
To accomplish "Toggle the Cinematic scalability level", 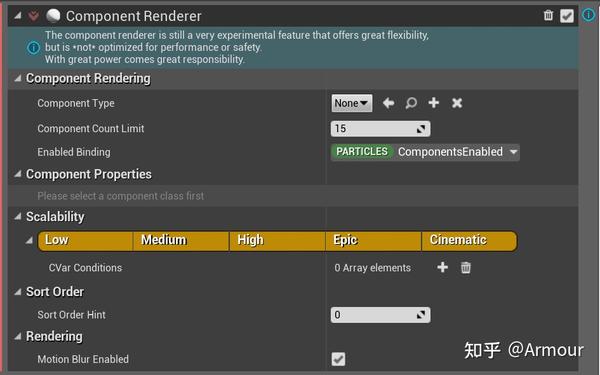I will point(470,241).
